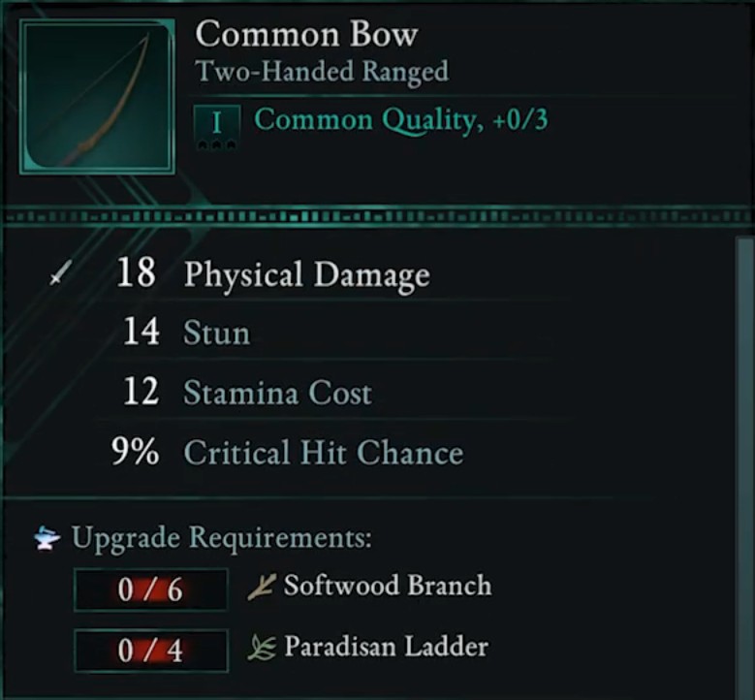
Task: Select the 0 / 6 Softwood Branch counter
Action: tap(151, 589)
